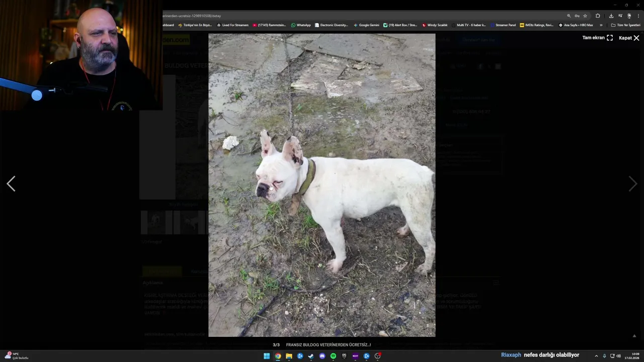This screenshot has height=362, width=644.
Task: Open the Ana Sayfa HBO Max bookmark
Action: coord(576,25)
